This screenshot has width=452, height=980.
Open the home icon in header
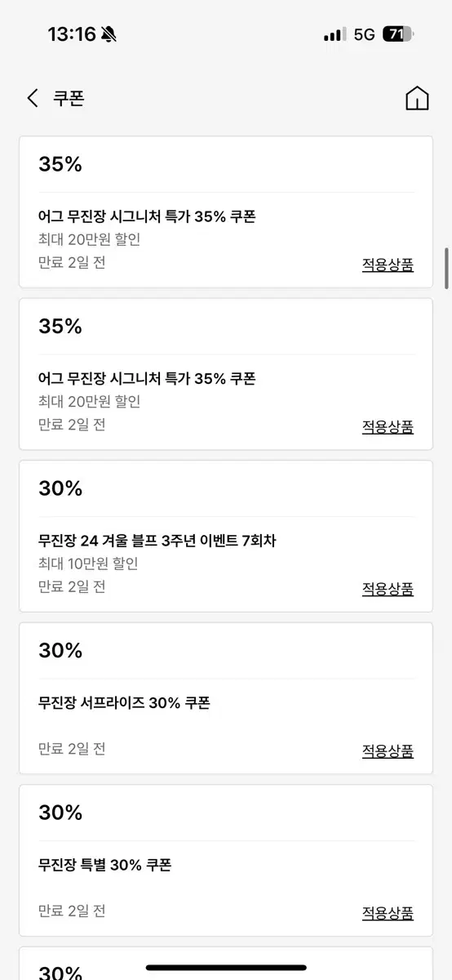(x=417, y=98)
